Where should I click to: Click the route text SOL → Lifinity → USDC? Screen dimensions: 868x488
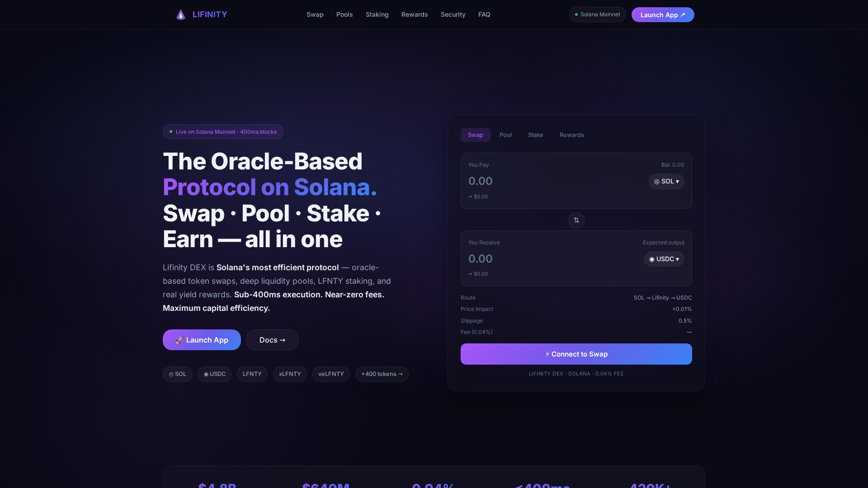[x=663, y=298]
